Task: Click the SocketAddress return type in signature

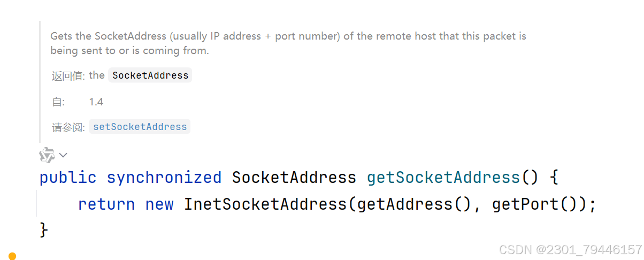Action: coord(294,177)
